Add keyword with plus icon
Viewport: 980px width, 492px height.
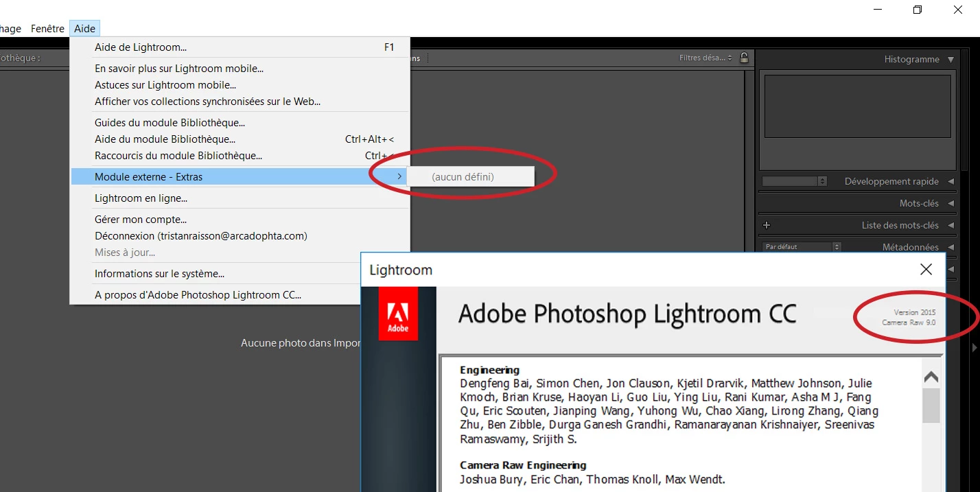767,225
